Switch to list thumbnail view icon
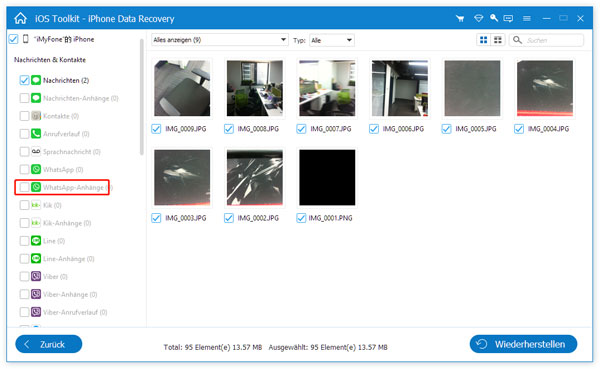600x369 pixels. [x=498, y=40]
